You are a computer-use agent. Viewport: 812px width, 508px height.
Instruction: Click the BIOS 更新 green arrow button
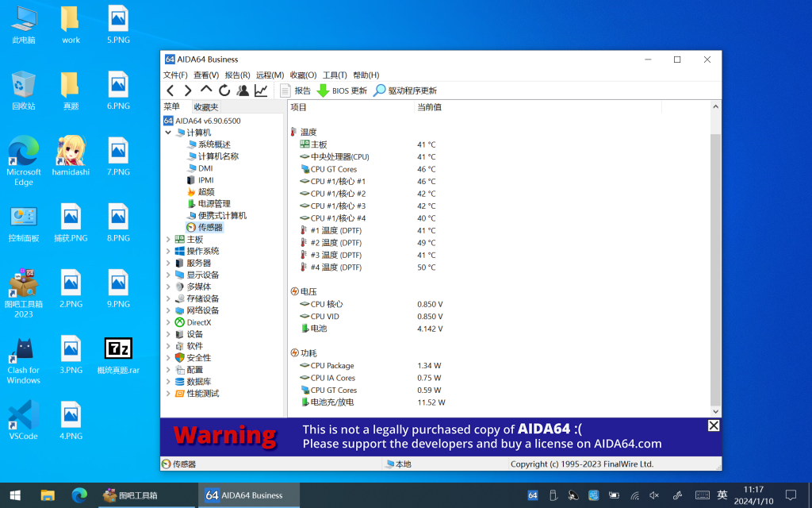click(x=342, y=90)
